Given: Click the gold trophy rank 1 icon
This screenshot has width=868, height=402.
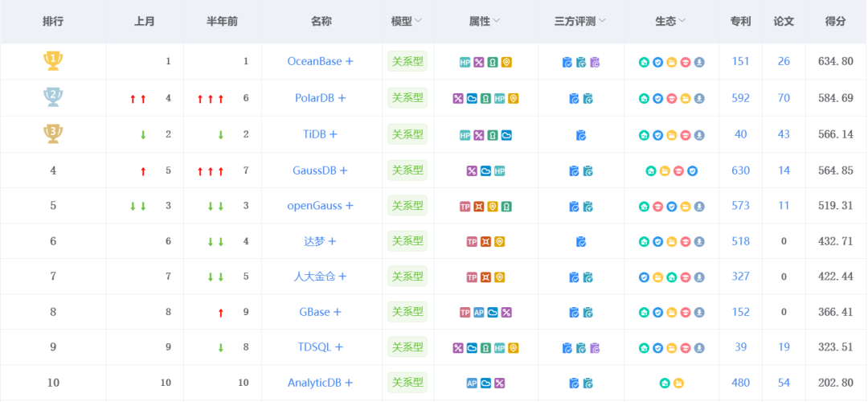Looking at the screenshot, I should pos(53,60).
